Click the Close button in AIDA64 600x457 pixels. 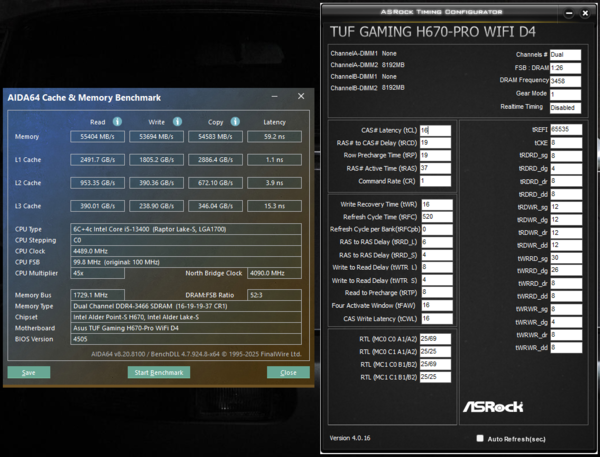coord(288,372)
